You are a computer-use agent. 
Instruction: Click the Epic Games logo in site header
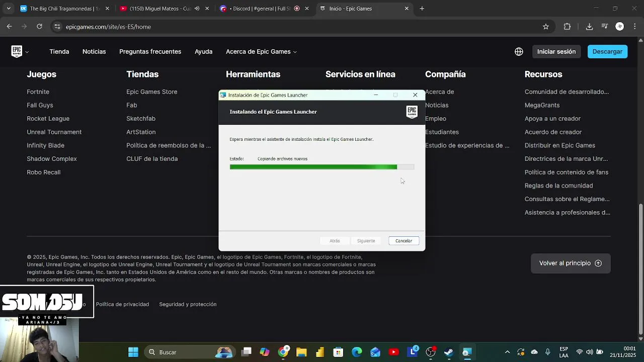pyautogui.click(x=17, y=51)
